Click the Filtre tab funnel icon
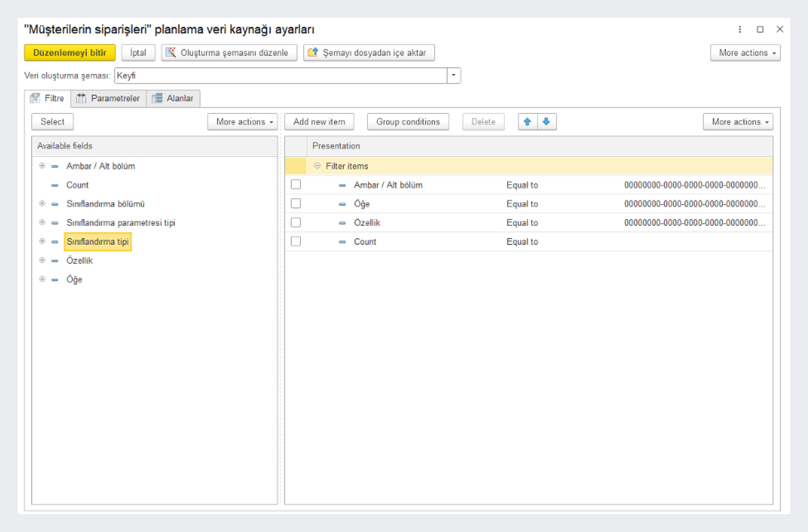Viewport: 808px width, 532px height. point(36,98)
